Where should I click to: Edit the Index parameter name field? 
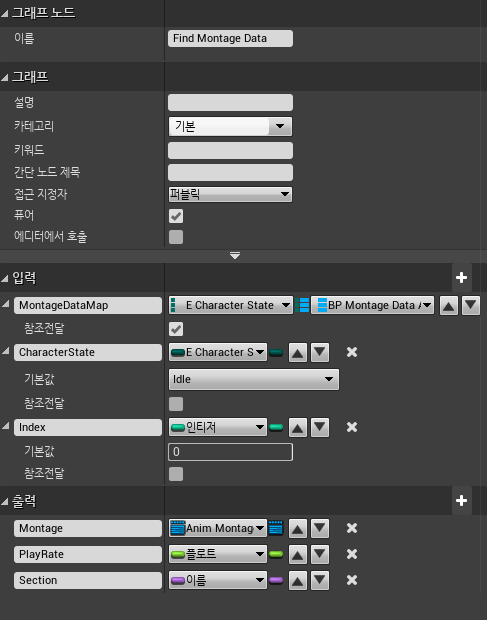88,427
